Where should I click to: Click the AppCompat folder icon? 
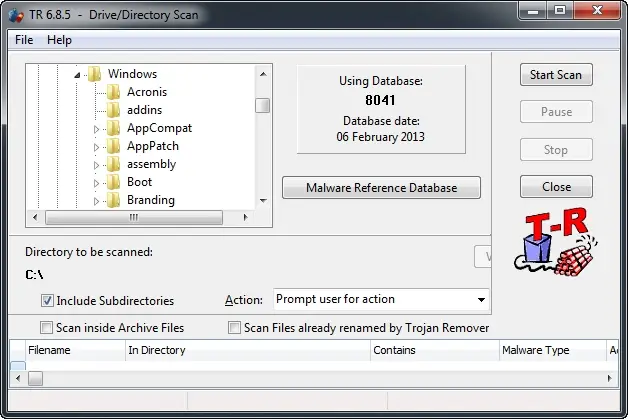[114, 128]
